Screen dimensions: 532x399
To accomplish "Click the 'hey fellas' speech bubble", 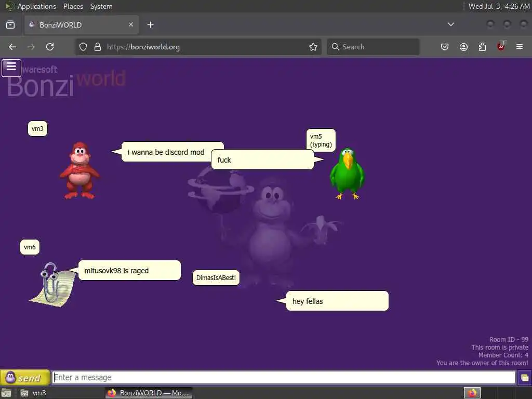I will pyautogui.click(x=337, y=301).
